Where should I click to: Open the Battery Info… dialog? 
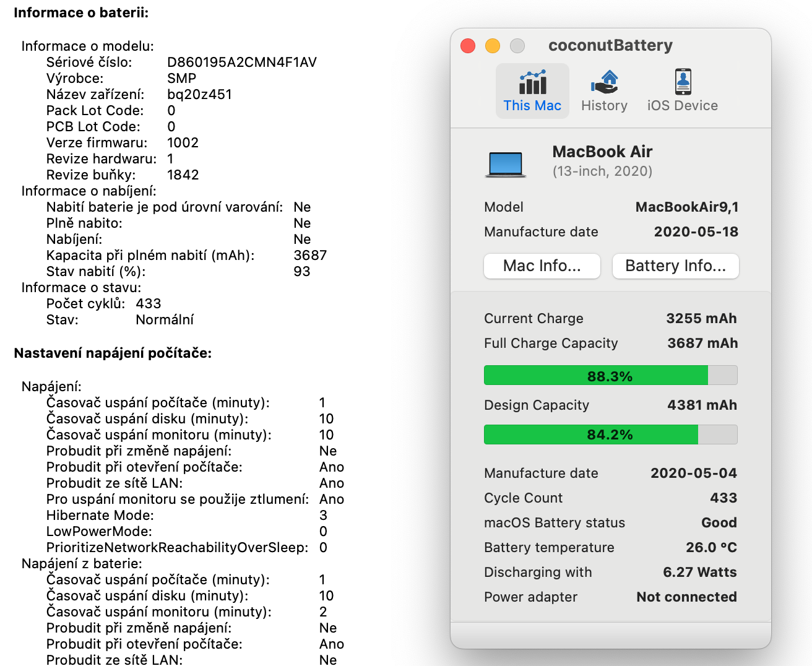pos(675,266)
